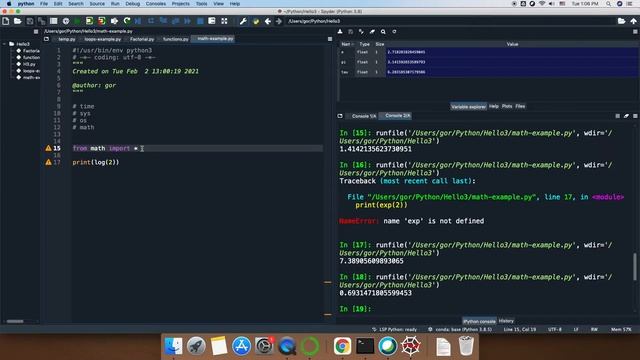Sort variables by Value column header
Viewport: 640px width, 360px height.
[x=512, y=44]
